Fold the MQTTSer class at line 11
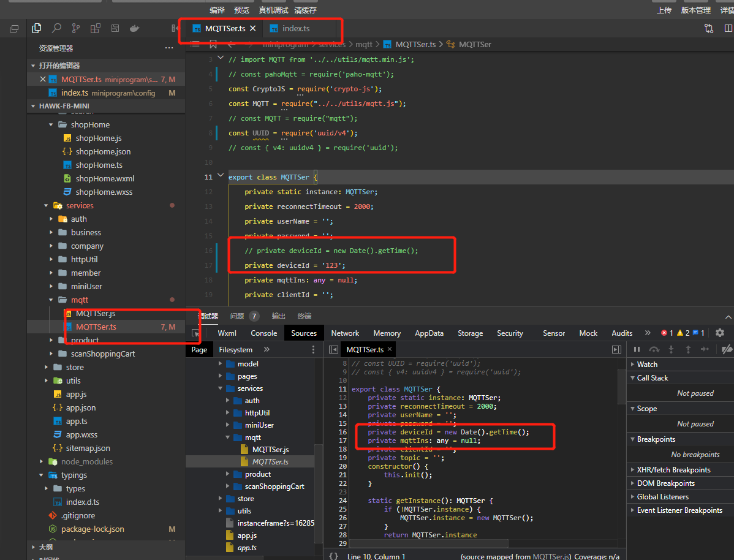The width and height of the screenshot is (734, 560). pyautogui.click(x=221, y=176)
